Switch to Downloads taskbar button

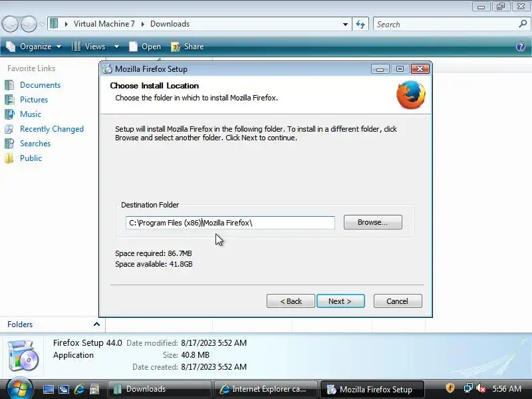click(x=159, y=389)
